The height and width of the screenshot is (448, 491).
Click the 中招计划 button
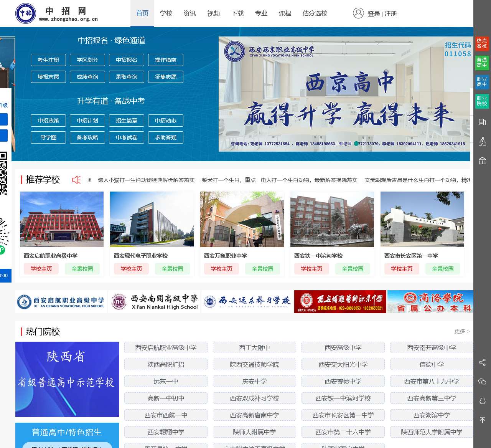click(x=87, y=121)
